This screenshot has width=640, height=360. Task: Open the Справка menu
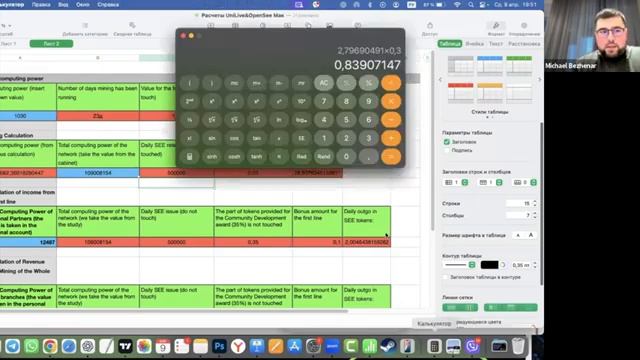108,5
